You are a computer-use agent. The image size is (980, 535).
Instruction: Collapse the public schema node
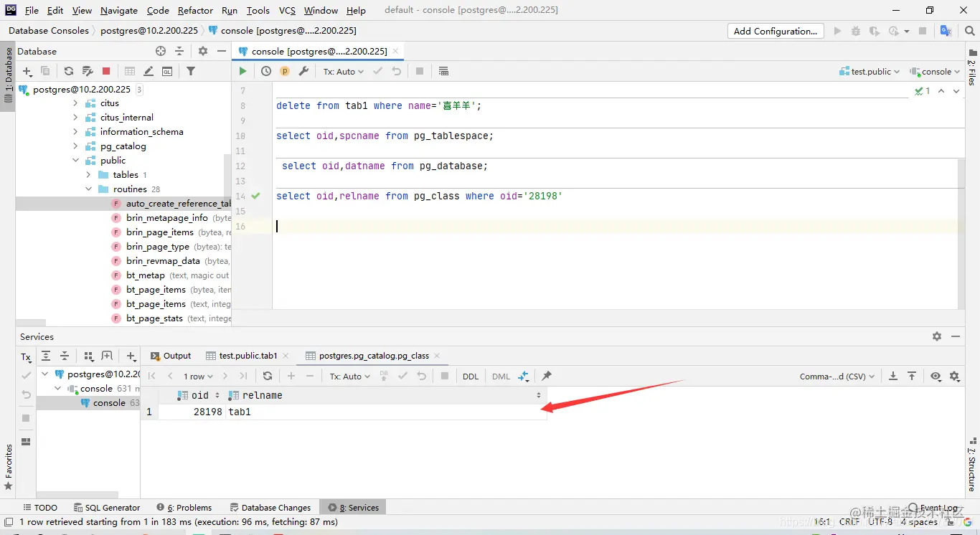coord(75,161)
